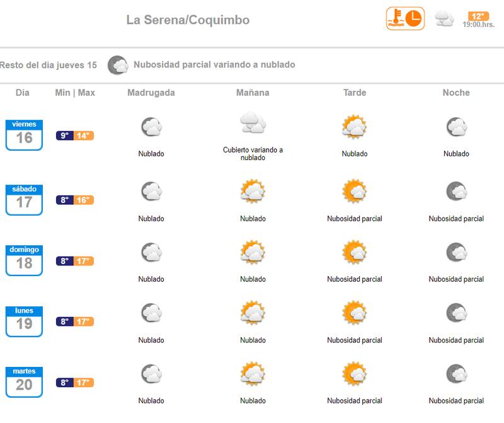This screenshot has width=504, height=423.
Task: Click viernes 16 Noche cloud icon
Action: (456, 127)
